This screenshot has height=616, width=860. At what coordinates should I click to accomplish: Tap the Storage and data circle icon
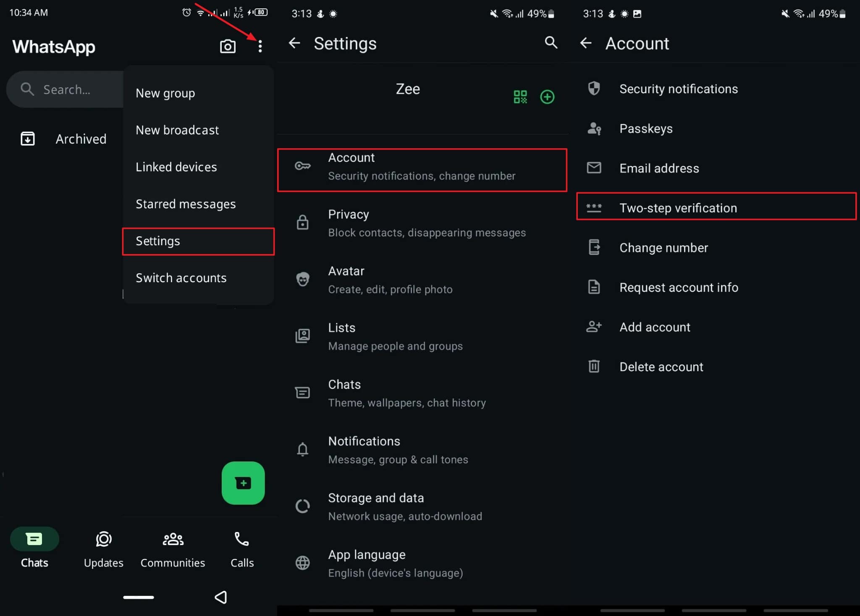coord(302,506)
